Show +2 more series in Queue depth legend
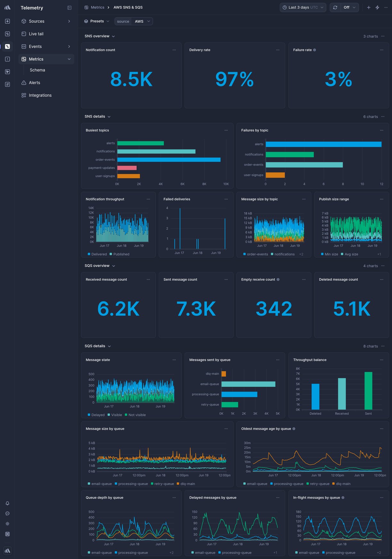 coord(171,553)
